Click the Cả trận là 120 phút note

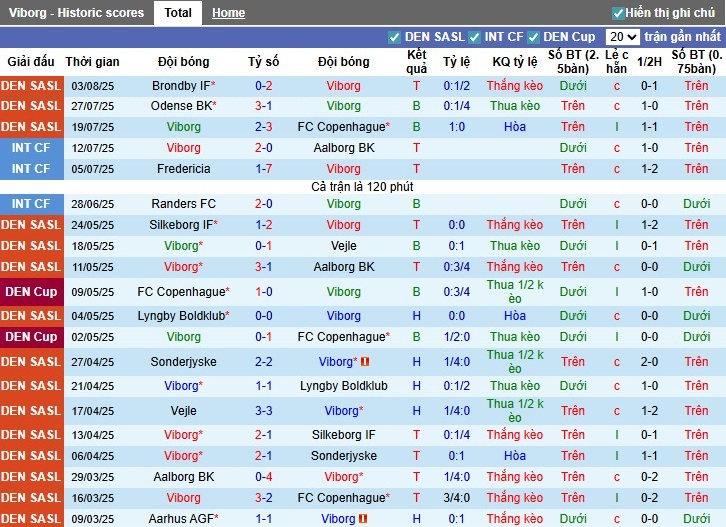tap(362, 187)
